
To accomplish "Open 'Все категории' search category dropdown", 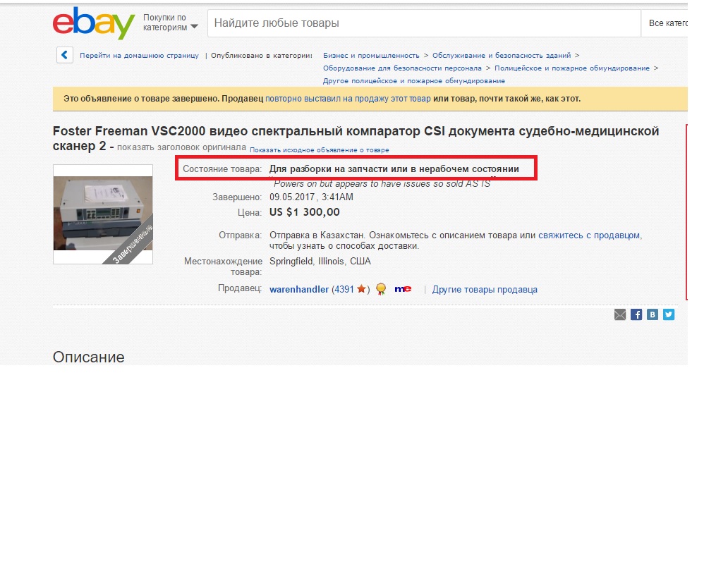I will 665,23.
